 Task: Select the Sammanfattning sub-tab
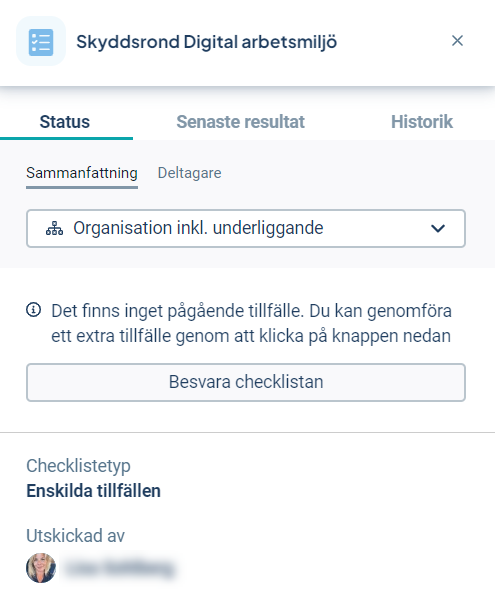pyautogui.click(x=82, y=173)
